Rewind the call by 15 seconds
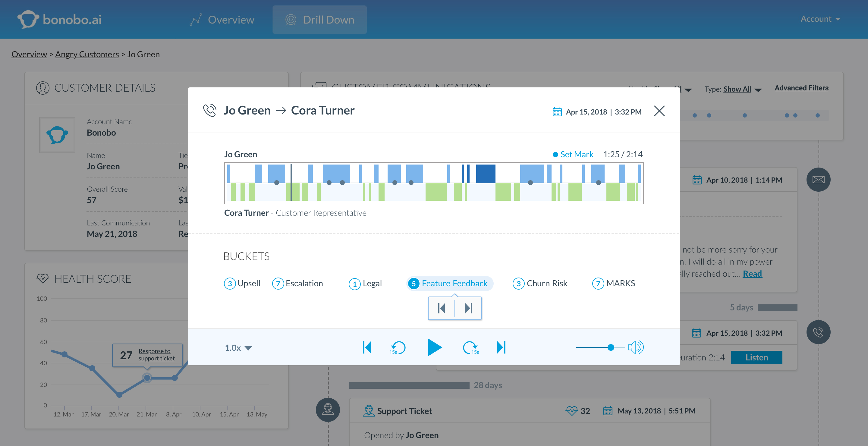 point(398,347)
